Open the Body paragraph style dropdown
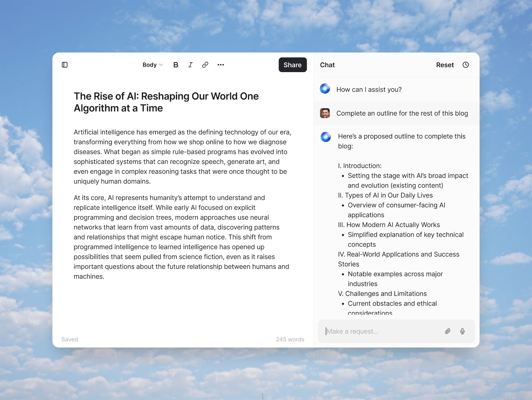 tap(152, 65)
